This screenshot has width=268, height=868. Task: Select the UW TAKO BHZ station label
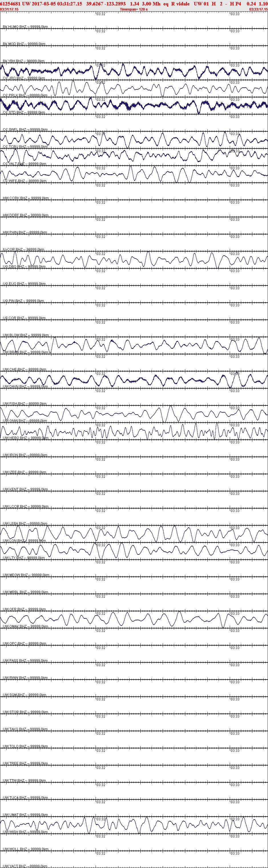pos(25,729)
